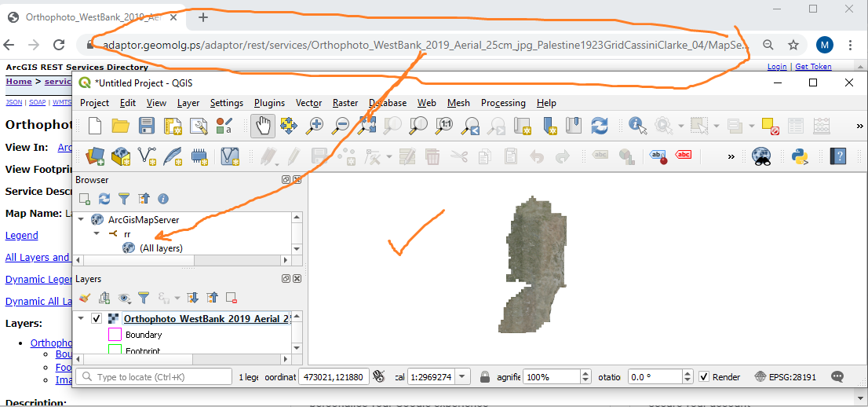
Task: Click New SpatiaLite Layer feather icon
Action: 173,156
